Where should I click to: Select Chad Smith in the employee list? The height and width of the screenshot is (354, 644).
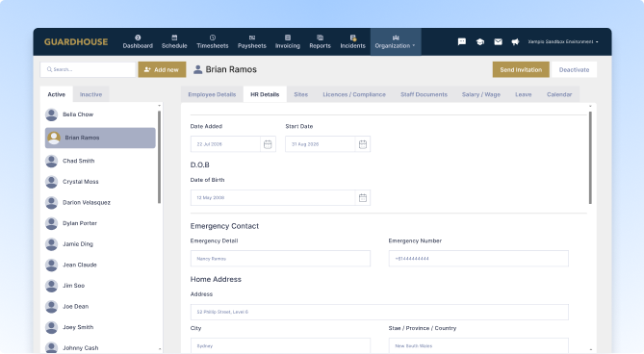point(100,161)
